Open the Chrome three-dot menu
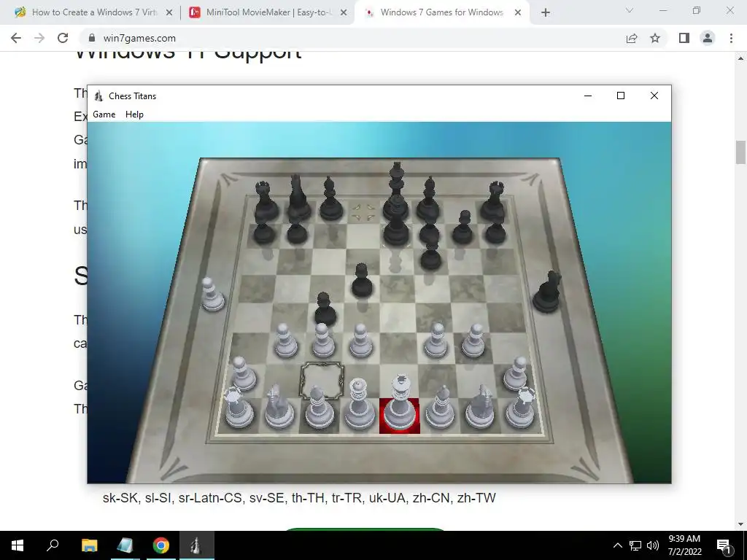The image size is (747, 560). tap(731, 38)
